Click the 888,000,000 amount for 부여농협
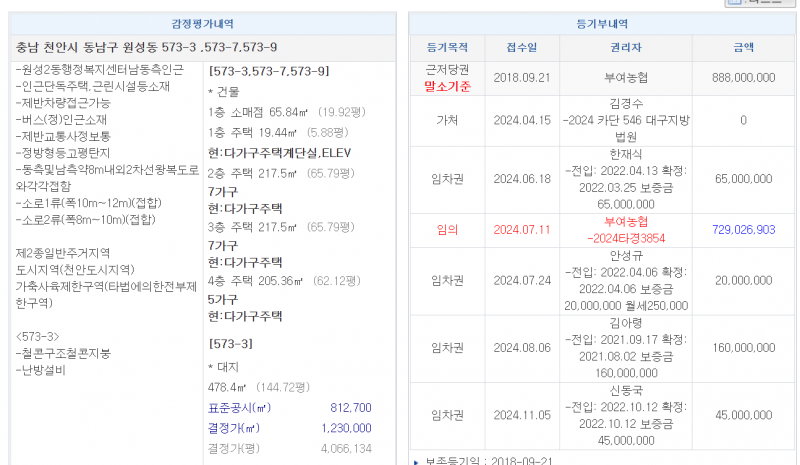Viewport: 800px width, 465px height. (x=743, y=77)
